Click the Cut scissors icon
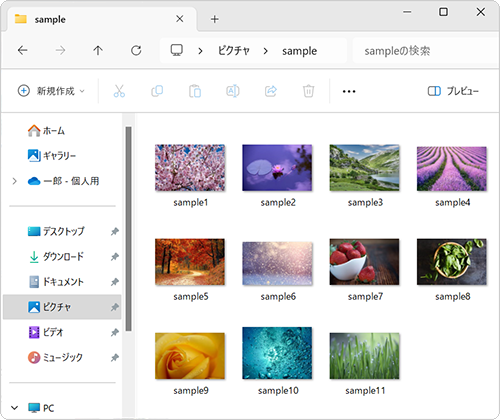500x420 pixels. 119,91
